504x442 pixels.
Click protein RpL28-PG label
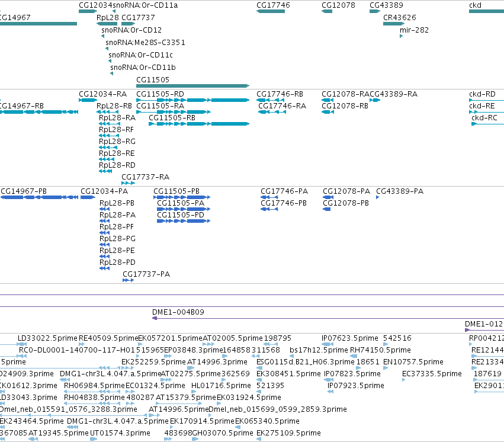point(118,239)
